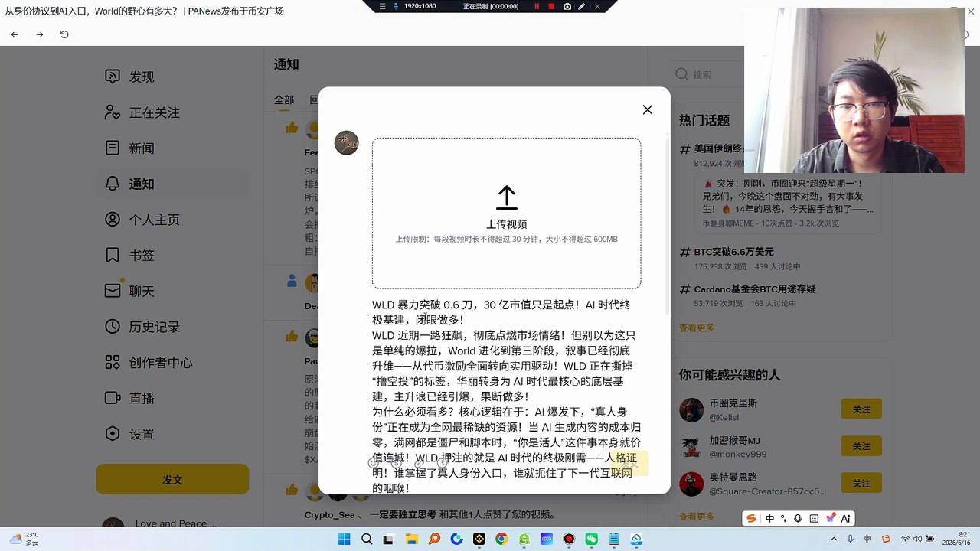This screenshot has width=980, height=551.
Task: Select 通知 (Notifications) in left sidebar
Action: (172, 184)
